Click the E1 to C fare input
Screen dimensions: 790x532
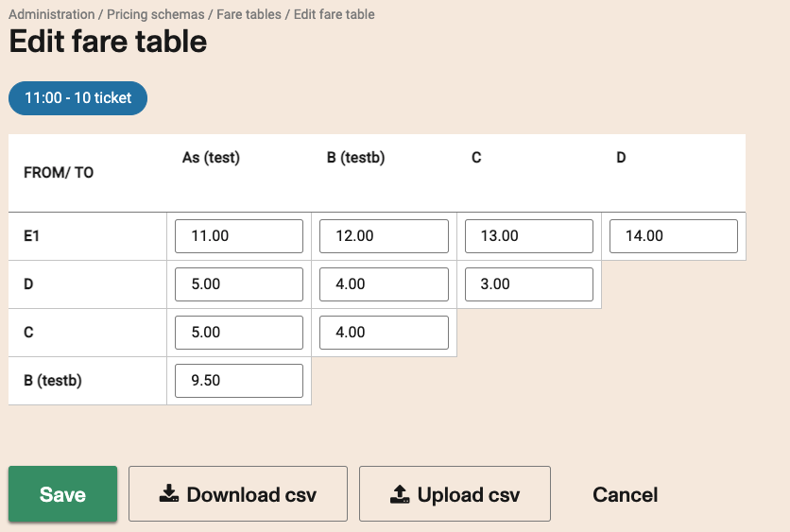[x=528, y=236]
